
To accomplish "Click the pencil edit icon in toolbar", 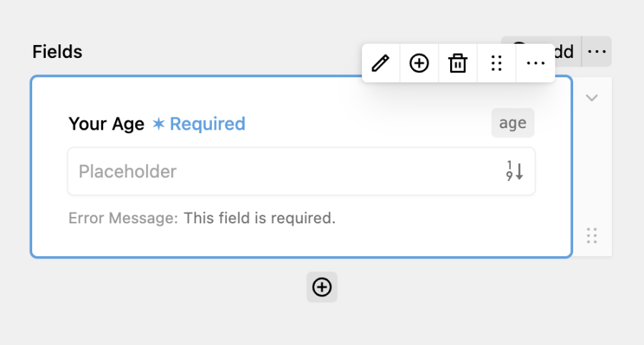I will (x=381, y=63).
